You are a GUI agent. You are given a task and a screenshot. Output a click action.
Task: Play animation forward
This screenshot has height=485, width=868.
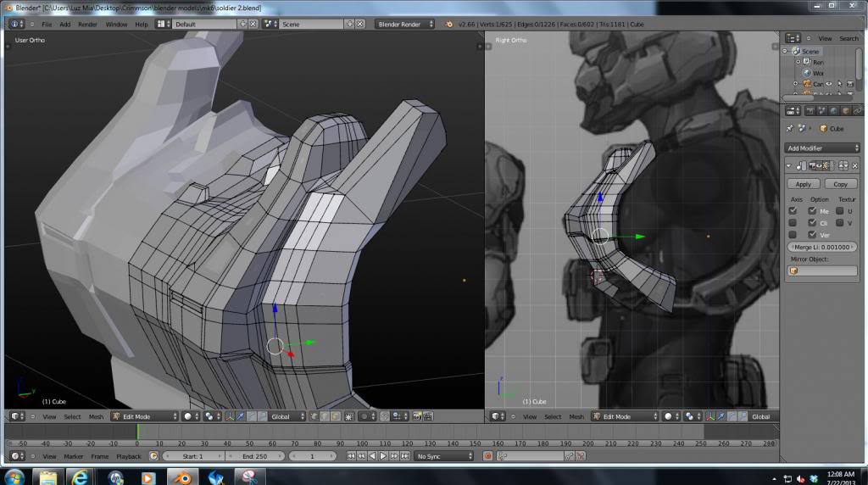point(383,456)
